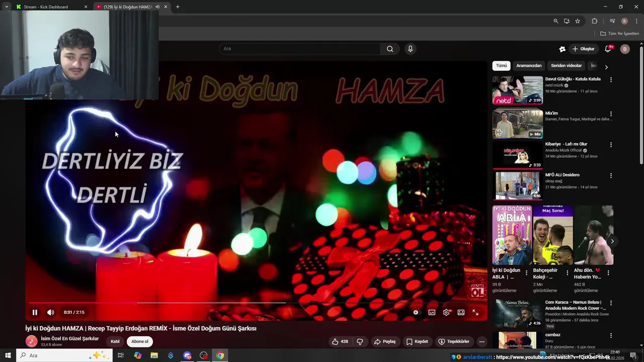Open the player settings gear
The image size is (644, 362).
click(446, 312)
